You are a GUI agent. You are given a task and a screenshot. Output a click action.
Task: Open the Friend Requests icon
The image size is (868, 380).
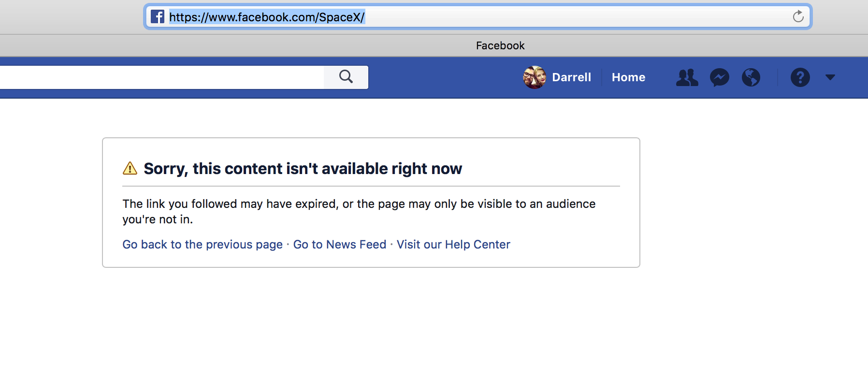687,77
